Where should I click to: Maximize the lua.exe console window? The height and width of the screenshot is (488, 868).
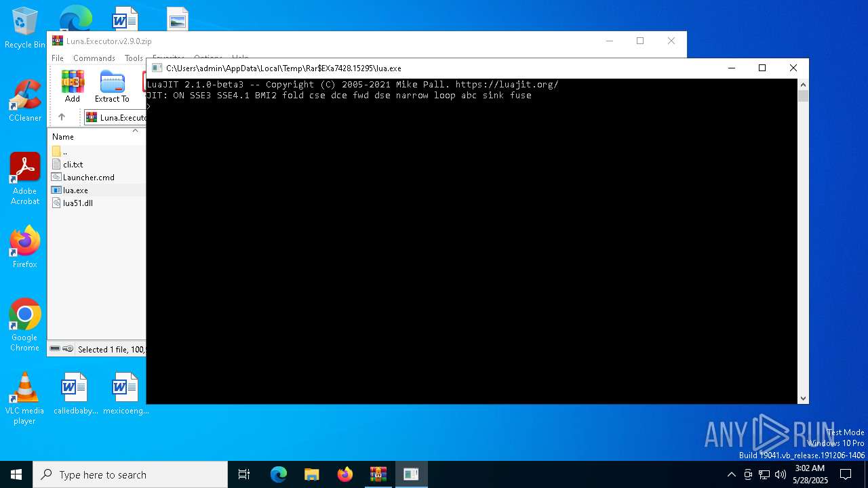pos(762,68)
